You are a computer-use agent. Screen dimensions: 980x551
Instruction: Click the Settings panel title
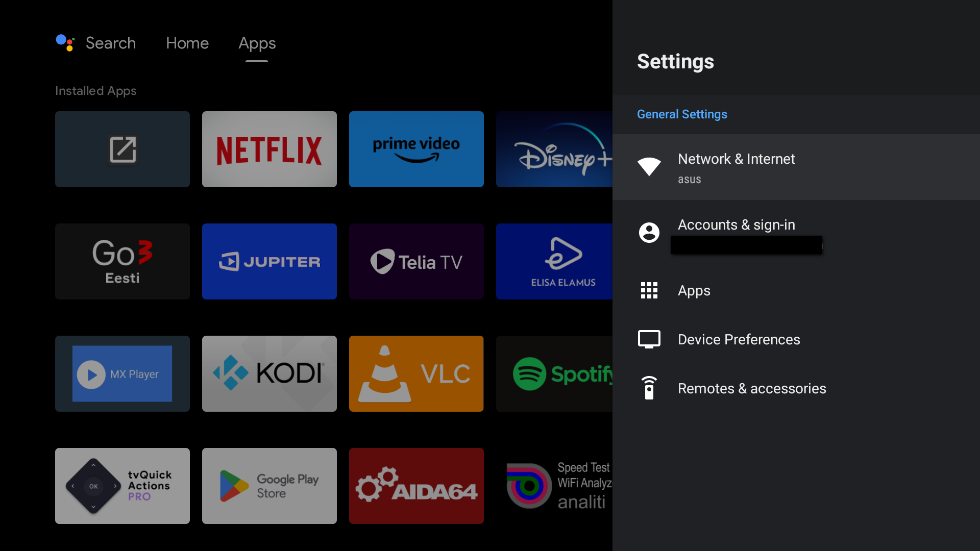tap(675, 62)
